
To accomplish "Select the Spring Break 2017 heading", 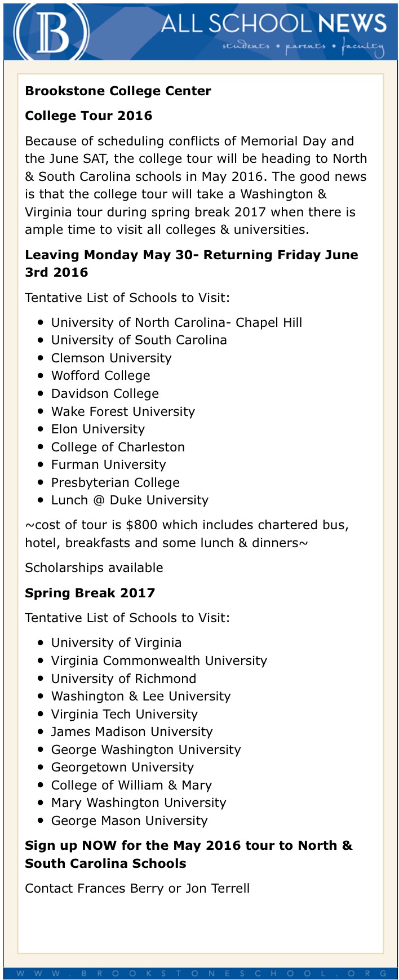I will point(90,593).
